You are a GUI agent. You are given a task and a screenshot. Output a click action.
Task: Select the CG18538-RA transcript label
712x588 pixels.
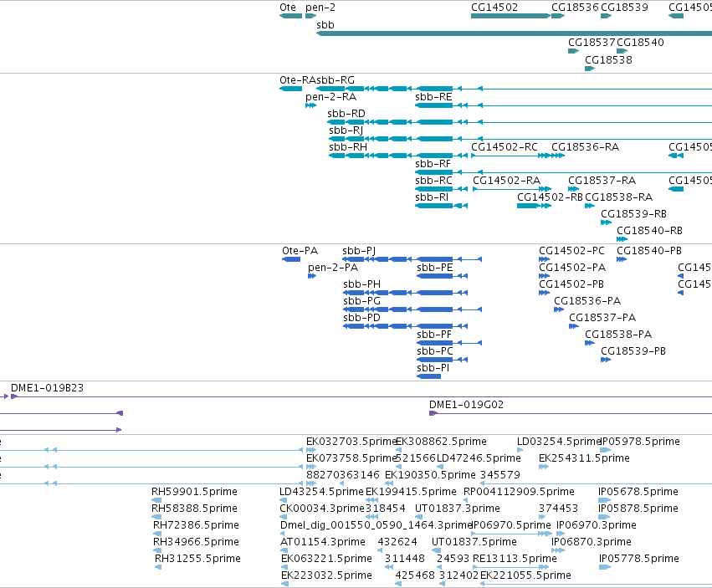coord(619,197)
